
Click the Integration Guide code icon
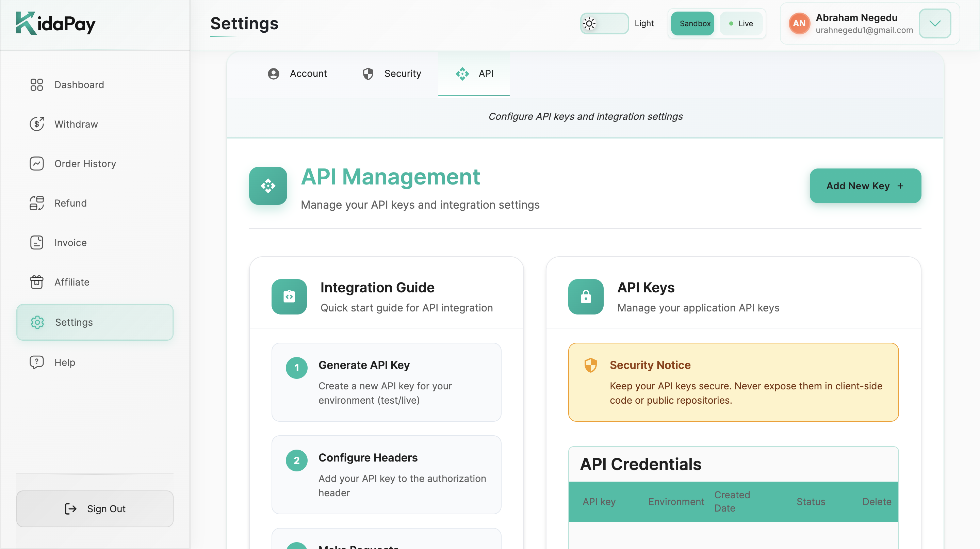(289, 297)
